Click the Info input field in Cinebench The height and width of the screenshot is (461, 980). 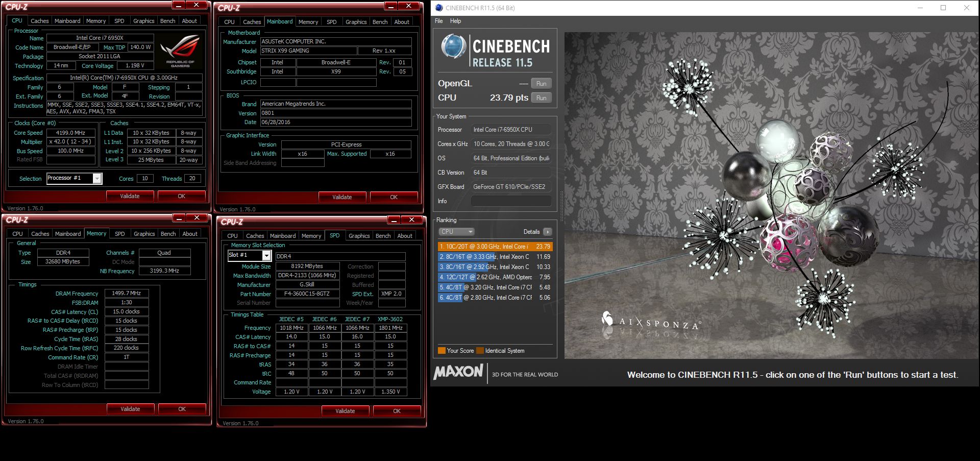tap(511, 201)
